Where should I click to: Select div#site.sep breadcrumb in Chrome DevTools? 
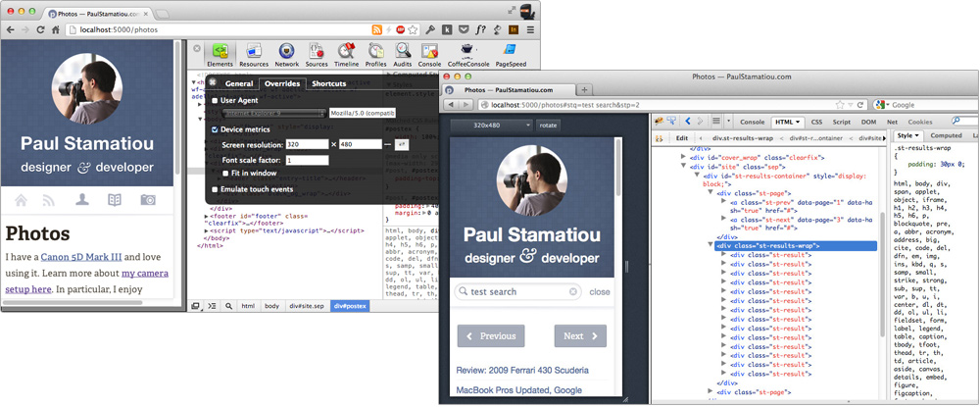point(307,306)
